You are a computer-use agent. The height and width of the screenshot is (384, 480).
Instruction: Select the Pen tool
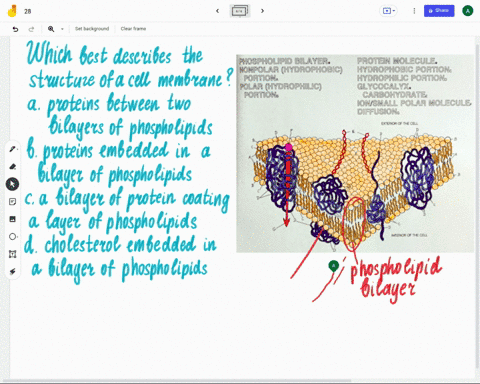(13, 149)
